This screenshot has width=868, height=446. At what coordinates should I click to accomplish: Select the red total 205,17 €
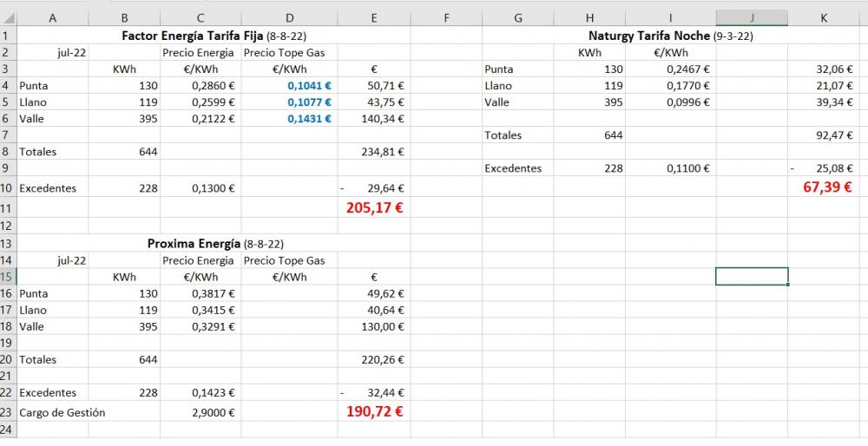(375, 208)
